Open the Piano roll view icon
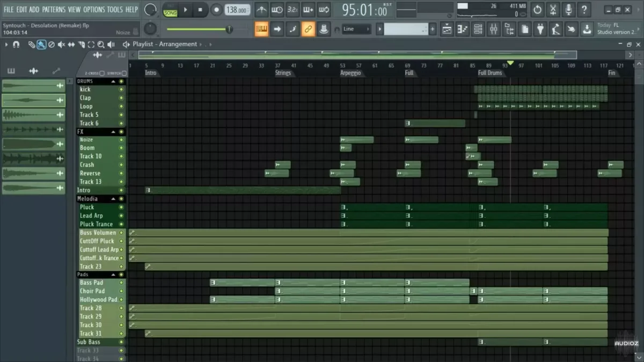Viewport: 644px width, 362px height. tap(463, 29)
